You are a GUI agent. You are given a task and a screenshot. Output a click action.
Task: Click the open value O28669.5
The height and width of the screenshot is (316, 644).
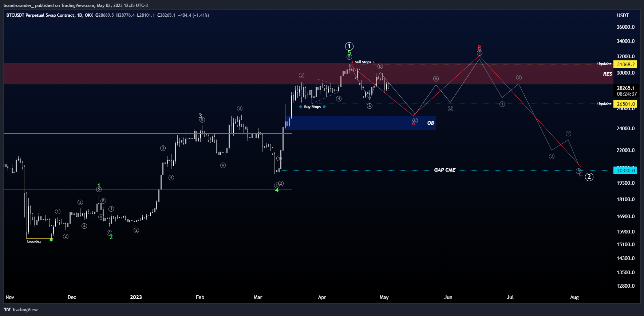[x=104, y=15]
